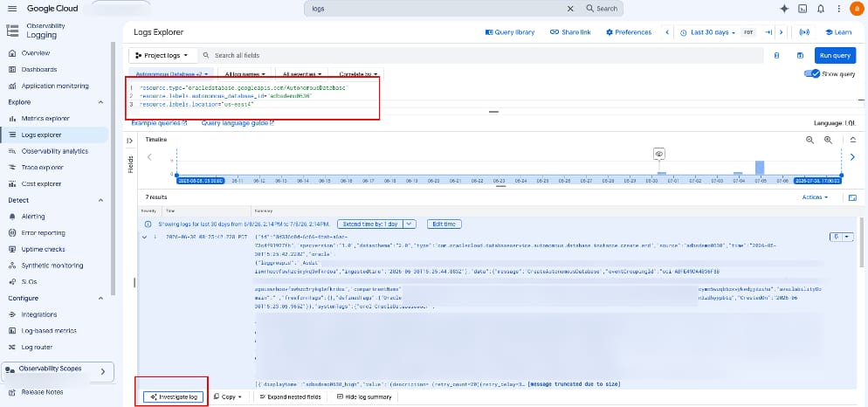
Task: Open the All log names dropdown
Action: click(x=245, y=73)
